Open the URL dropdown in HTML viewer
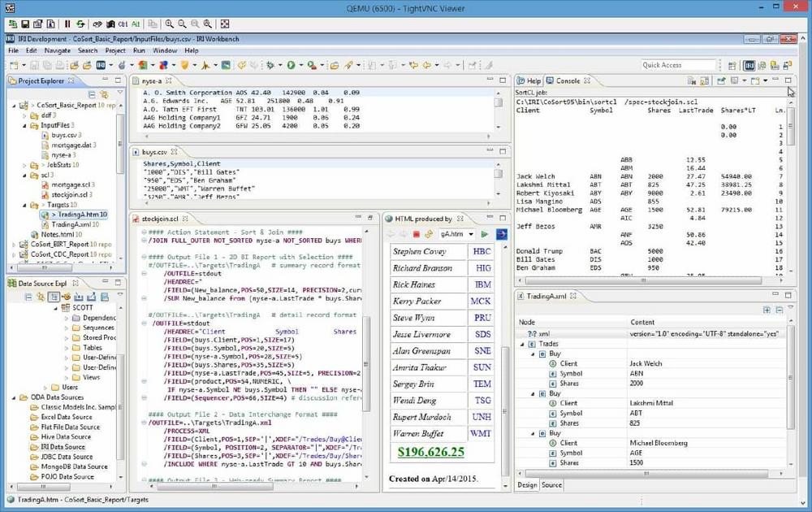Screen dimensions: 812x512 (x=471, y=234)
